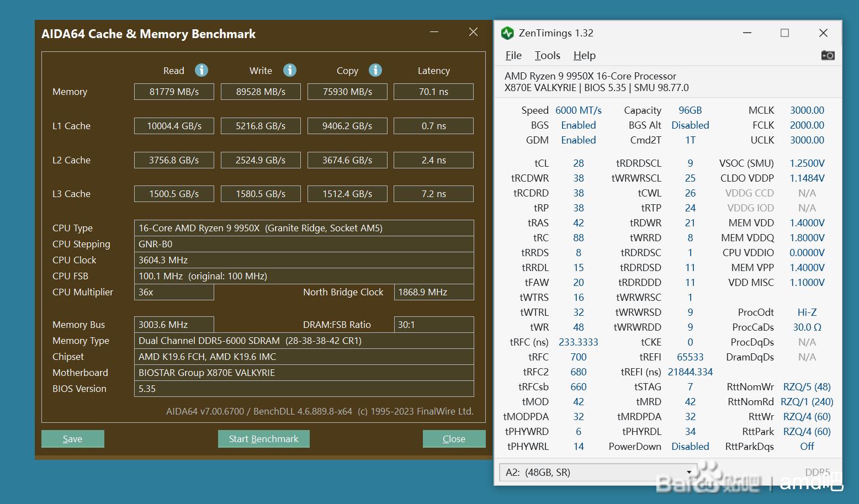
Task: Click the tCL value 28
Action: (x=579, y=163)
